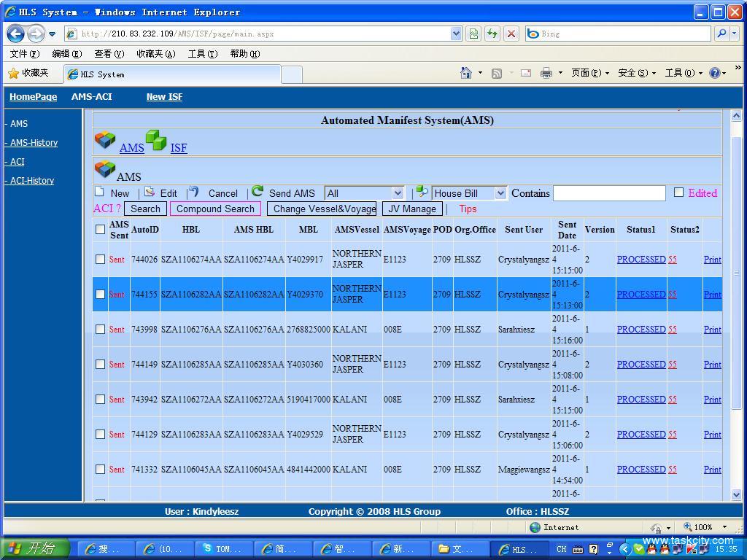Screen dimensions: 747x560
Task: Click the green Send AMS icon
Action: point(258,191)
